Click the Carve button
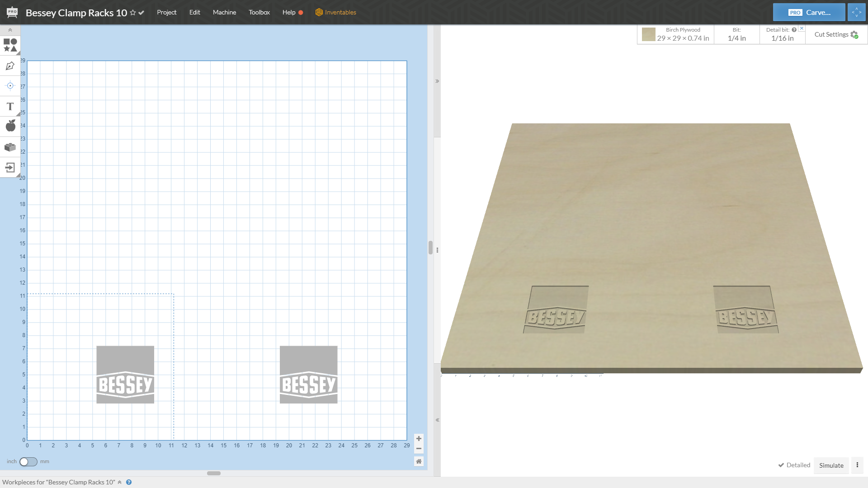The height and width of the screenshot is (488, 868). (x=809, y=12)
